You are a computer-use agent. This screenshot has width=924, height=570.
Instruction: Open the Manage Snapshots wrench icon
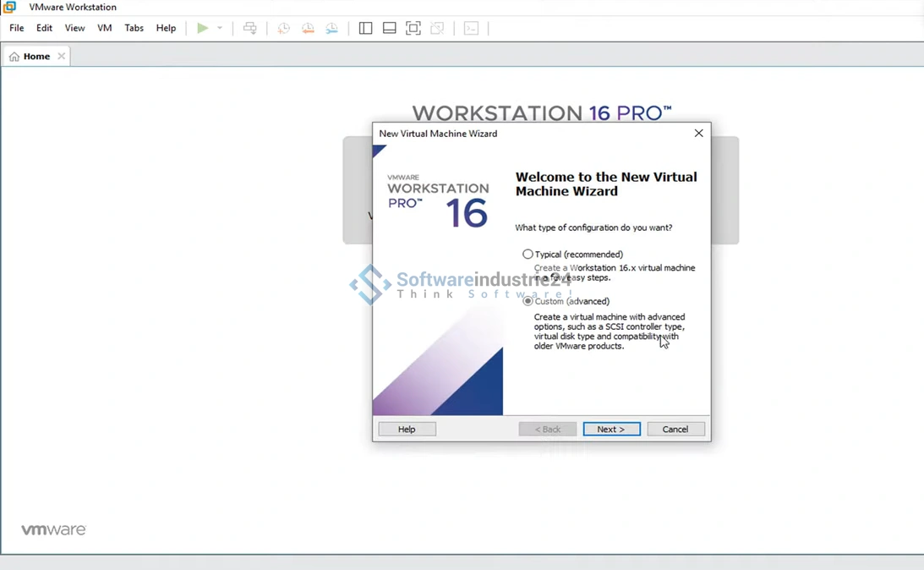pyautogui.click(x=332, y=28)
